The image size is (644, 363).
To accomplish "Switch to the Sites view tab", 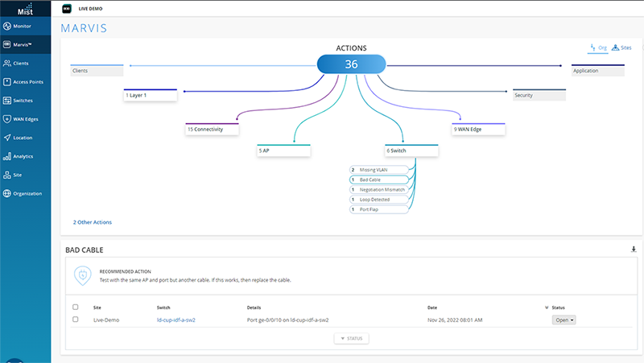I will click(x=621, y=48).
